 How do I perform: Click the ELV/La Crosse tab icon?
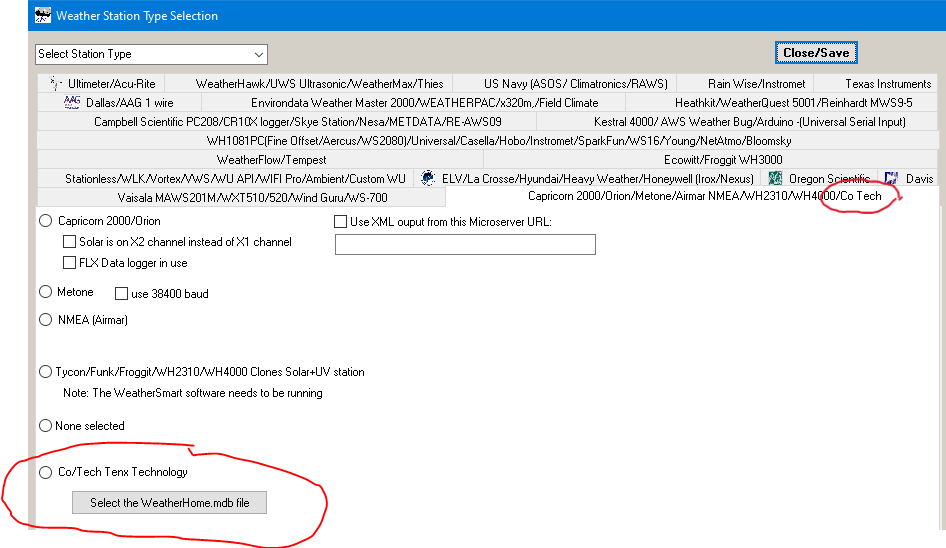coord(428,178)
